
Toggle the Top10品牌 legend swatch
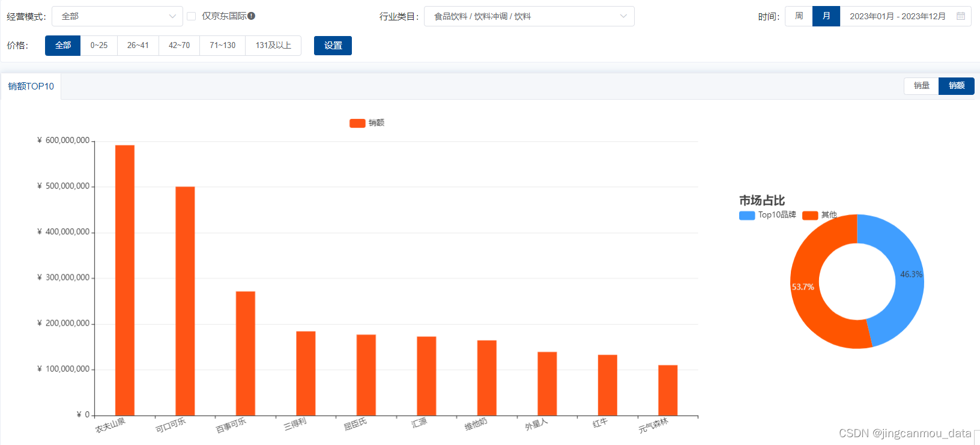pyautogui.click(x=747, y=216)
